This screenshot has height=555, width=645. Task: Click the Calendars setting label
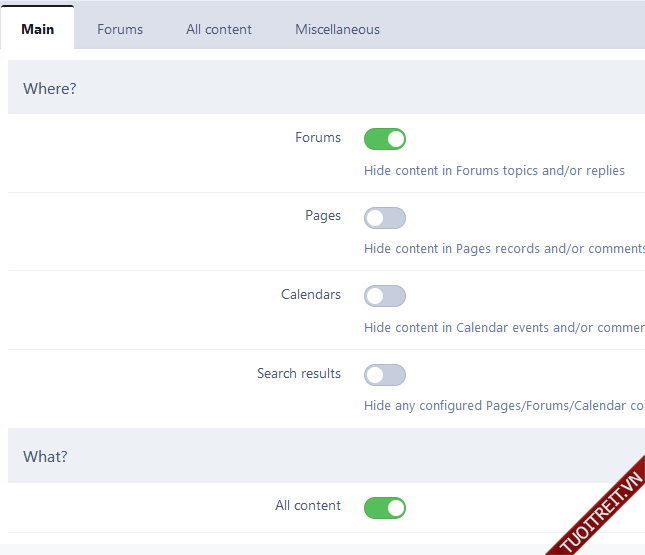(x=311, y=295)
